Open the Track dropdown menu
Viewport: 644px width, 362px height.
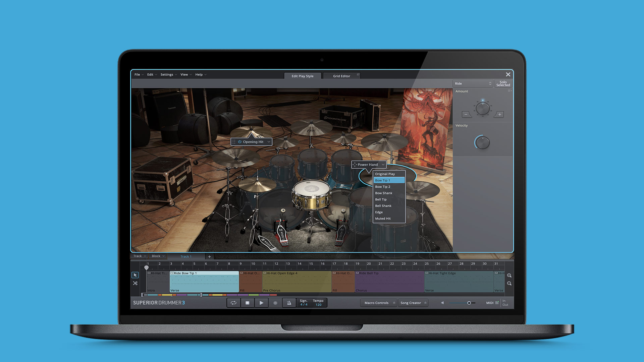[140, 256]
